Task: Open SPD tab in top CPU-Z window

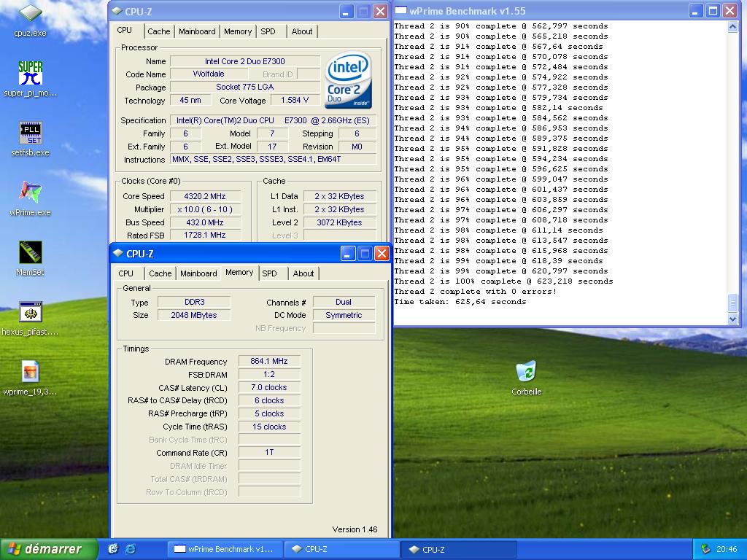Action: pyautogui.click(x=268, y=31)
